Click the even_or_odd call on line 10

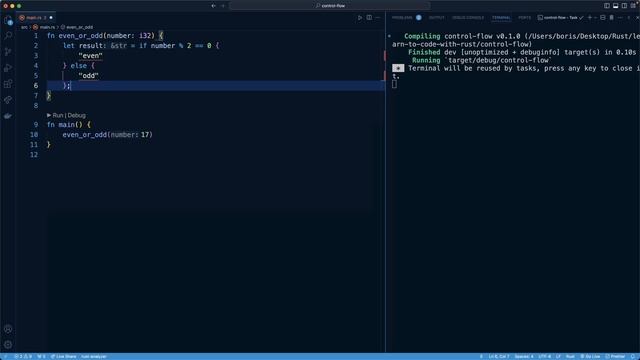[84, 135]
